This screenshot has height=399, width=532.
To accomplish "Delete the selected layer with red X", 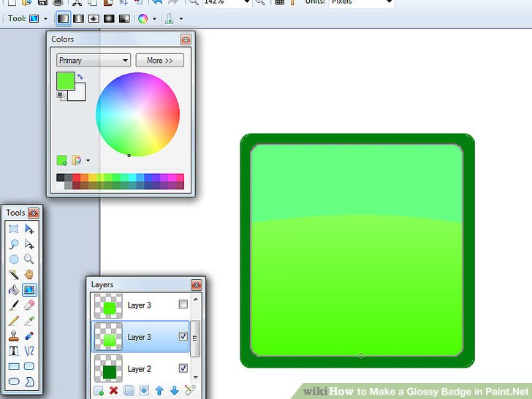I will coord(114,391).
